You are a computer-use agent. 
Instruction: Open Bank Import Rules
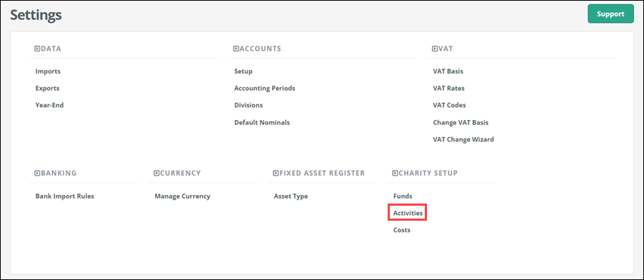64,196
